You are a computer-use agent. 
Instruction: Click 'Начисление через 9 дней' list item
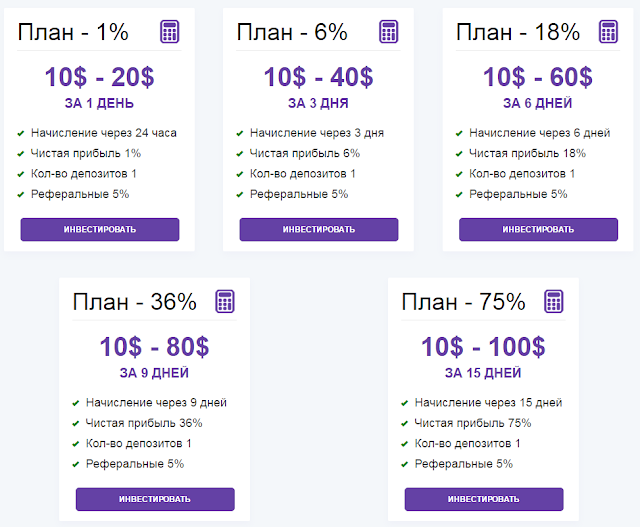[x=156, y=403]
